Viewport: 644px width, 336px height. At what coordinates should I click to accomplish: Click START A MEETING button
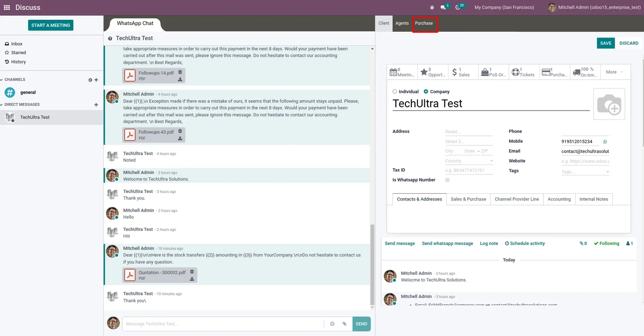(51, 26)
